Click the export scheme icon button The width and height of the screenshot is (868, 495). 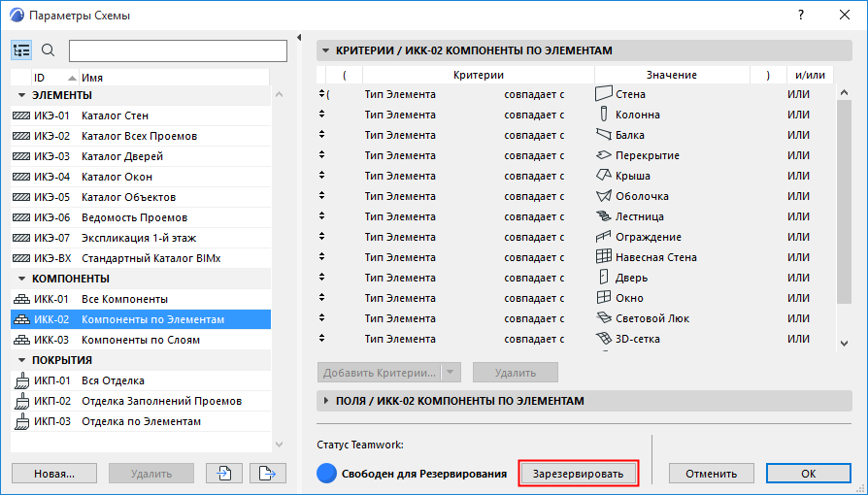pos(267,474)
